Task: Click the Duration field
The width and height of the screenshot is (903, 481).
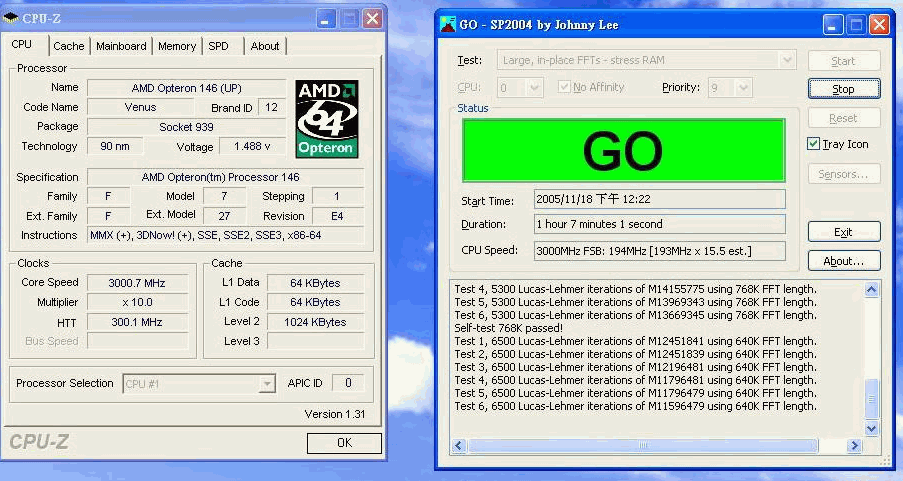Action: click(659, 224)
